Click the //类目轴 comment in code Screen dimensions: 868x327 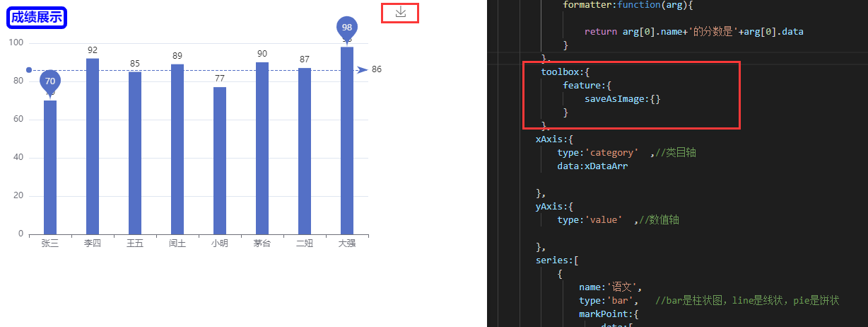pos(676,153)
